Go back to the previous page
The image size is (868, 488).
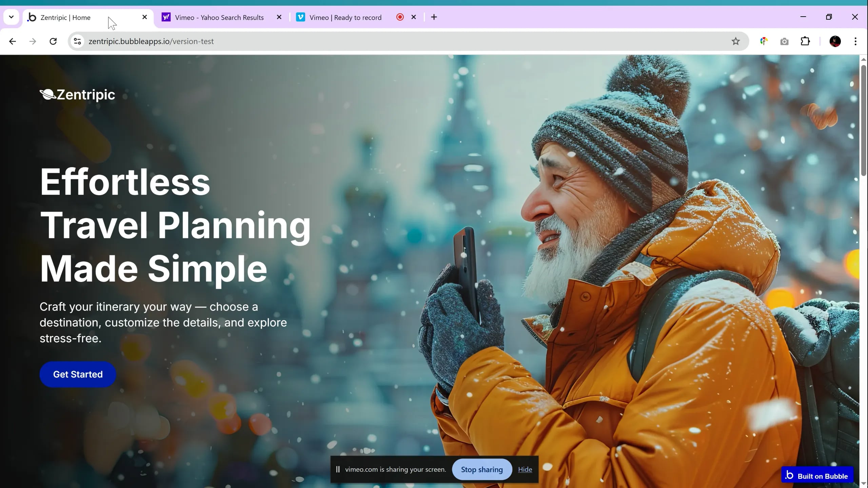point(13,41)
